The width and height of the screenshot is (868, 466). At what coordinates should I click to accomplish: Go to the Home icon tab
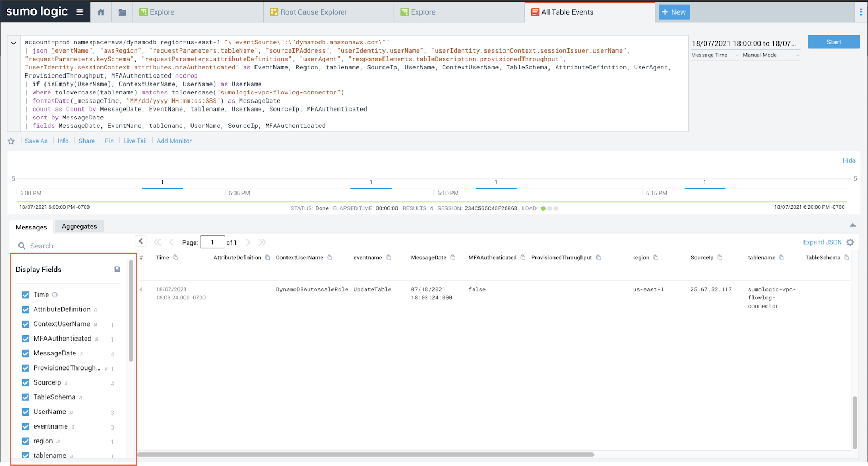pos(100,12)
